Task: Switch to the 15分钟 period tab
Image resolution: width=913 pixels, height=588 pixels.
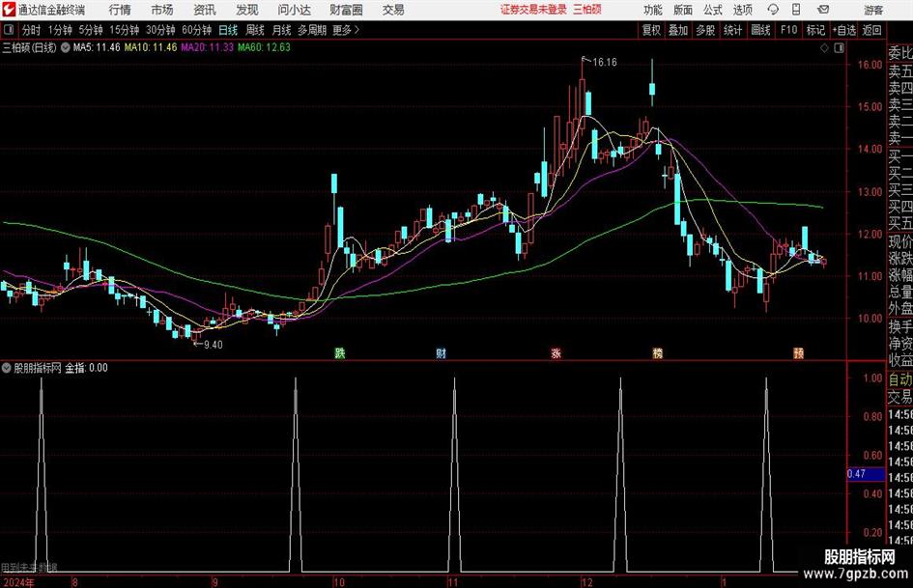Action: coord(125,30)
